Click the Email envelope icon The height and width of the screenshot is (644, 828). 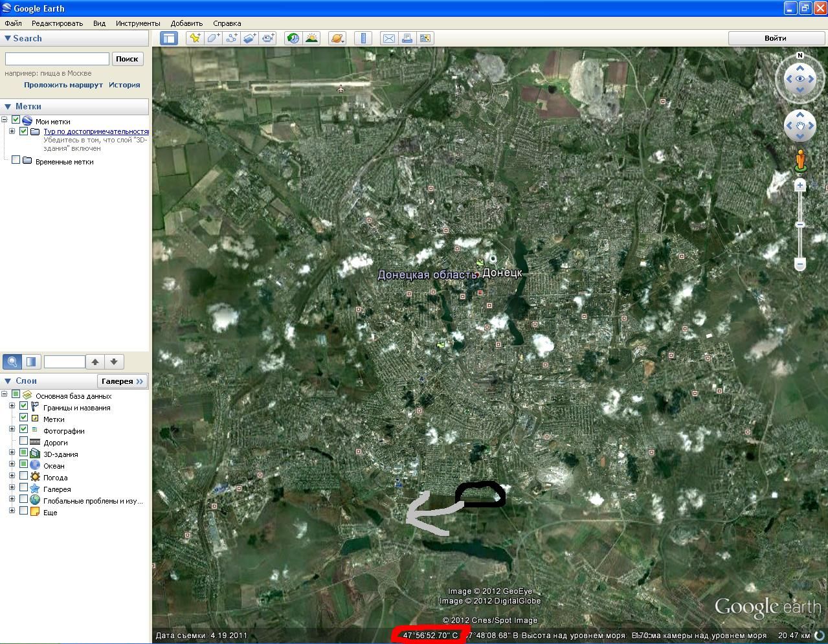pyautogui.click(x=388, y=38)
